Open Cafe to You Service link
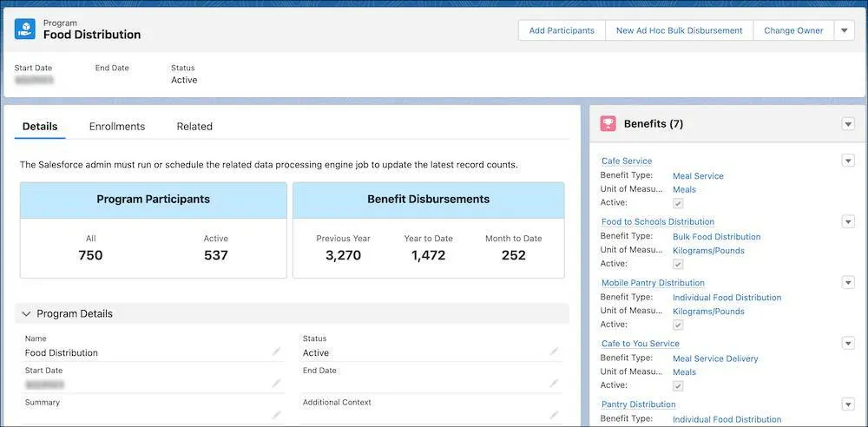This screenshot has height=427, width=868. [641, 344]
